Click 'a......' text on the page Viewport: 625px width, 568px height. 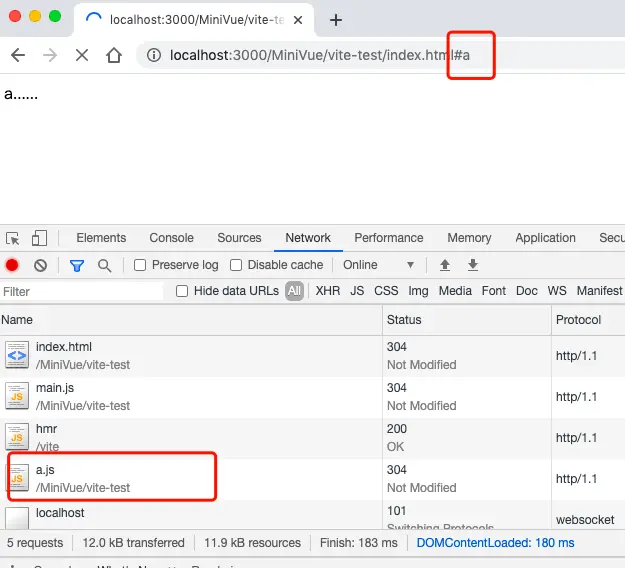tap(21, 94)
